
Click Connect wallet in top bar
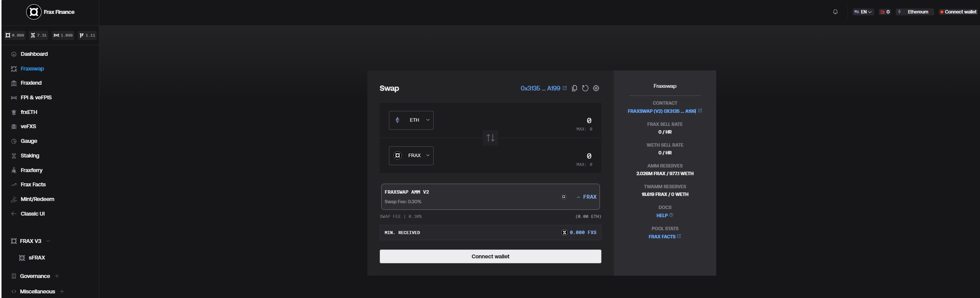coord(958,12)
